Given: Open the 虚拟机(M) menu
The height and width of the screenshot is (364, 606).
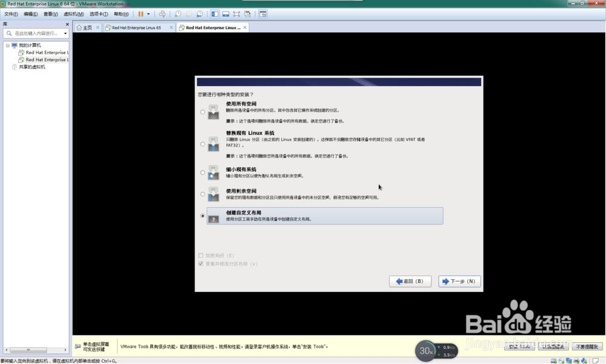Looking at the screenshot, I should (x=73, y=14).
